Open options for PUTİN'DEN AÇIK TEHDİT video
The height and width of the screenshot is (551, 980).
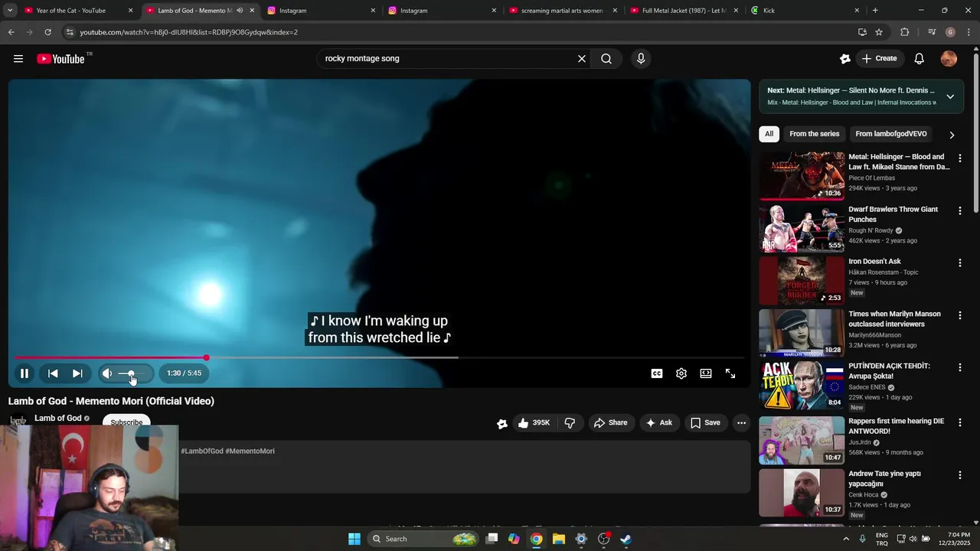pos(959,367)
